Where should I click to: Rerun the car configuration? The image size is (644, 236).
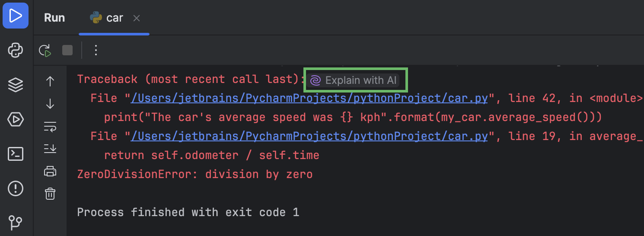[45, 51]
